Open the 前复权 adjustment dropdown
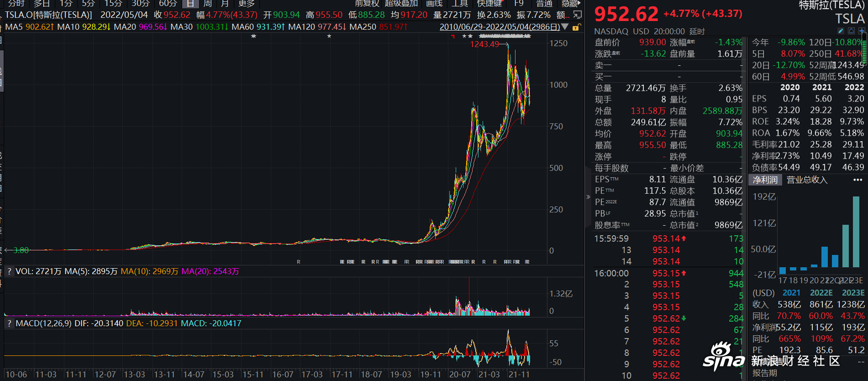This screenshot has width=868, height=381. pos(368,3)
